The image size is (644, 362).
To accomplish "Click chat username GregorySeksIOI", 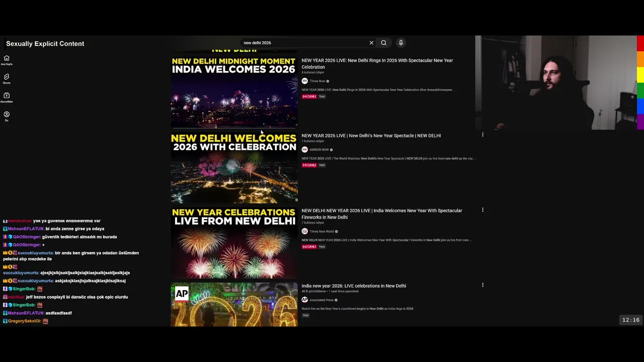I will click(24, 321).
